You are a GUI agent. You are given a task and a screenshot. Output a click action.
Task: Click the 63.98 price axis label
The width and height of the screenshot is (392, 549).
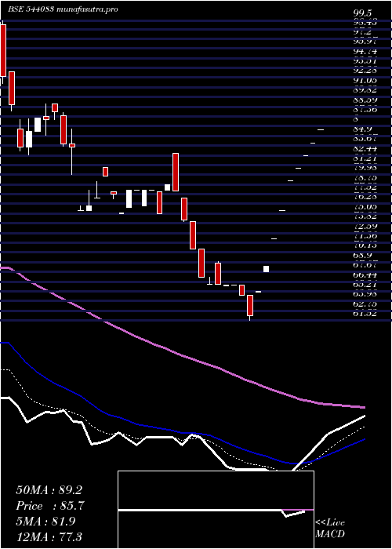(x=365, y=294)
